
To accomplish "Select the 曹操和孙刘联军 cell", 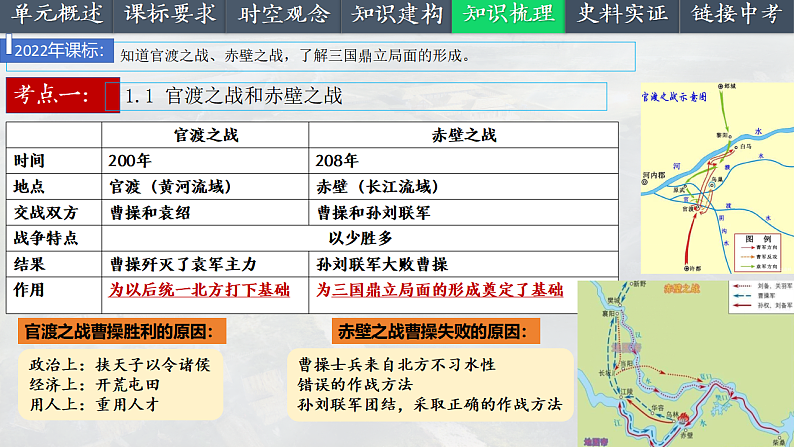I will [x=464, y=213].
